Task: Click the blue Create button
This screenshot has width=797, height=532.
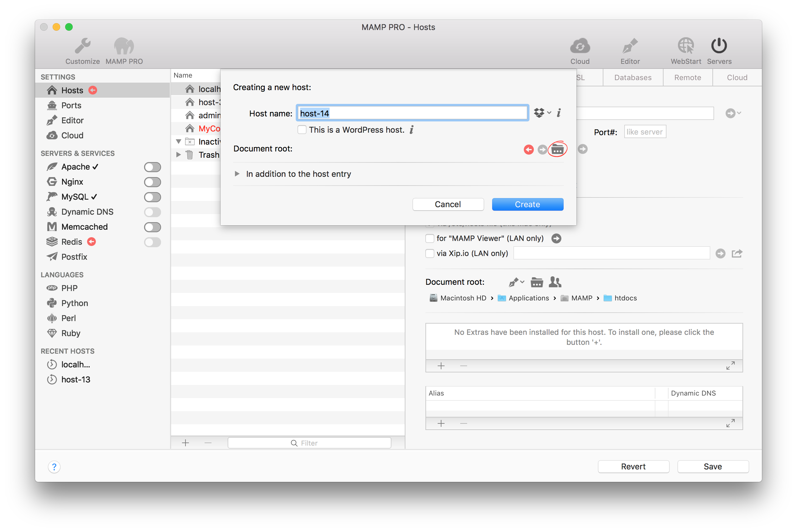Action: tap(527, 204)
